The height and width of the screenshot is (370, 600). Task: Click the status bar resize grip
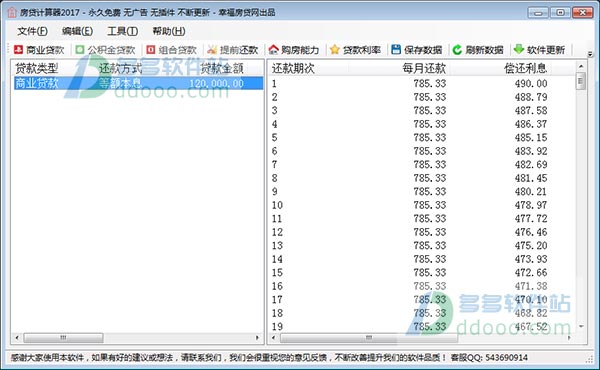coord(590,359)
